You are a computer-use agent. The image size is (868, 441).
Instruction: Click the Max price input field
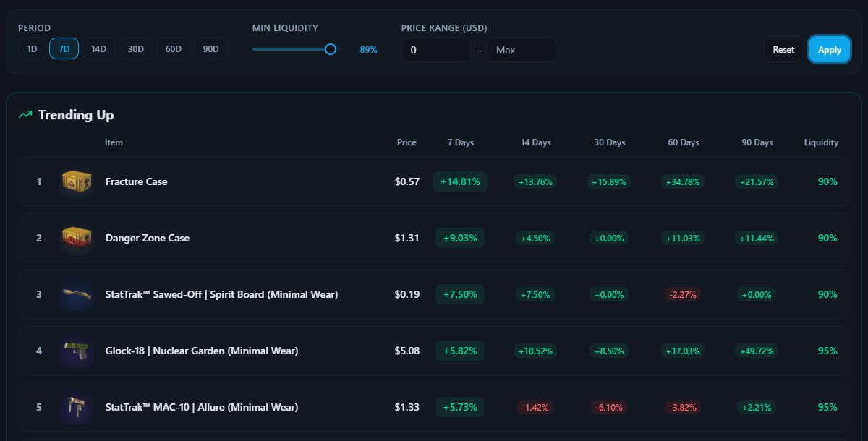coord(521,50)
